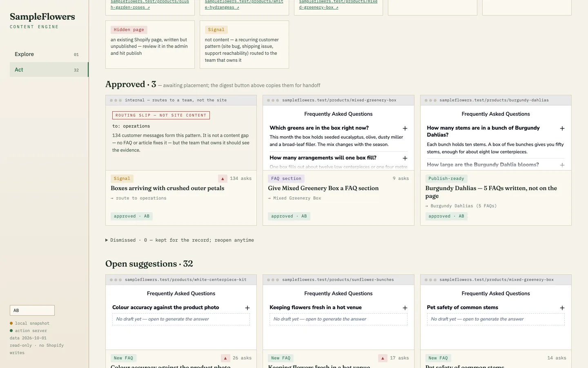Screen dimensions: 588x368
Task: Click the 'Hidden page' tag
Action: pos(129,30)
